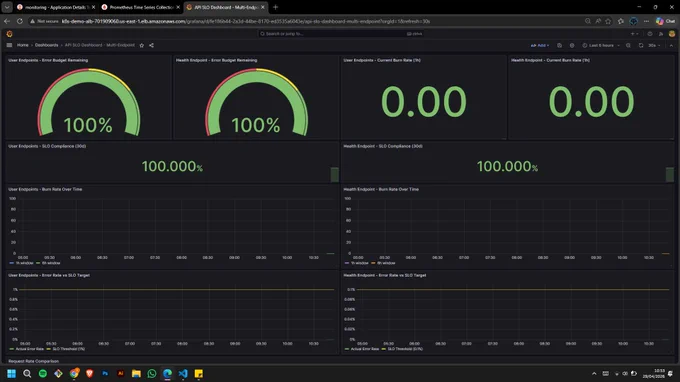Open dashboard settings gear icon
Viewport: 680px width, 382px height.
point(572,45)
